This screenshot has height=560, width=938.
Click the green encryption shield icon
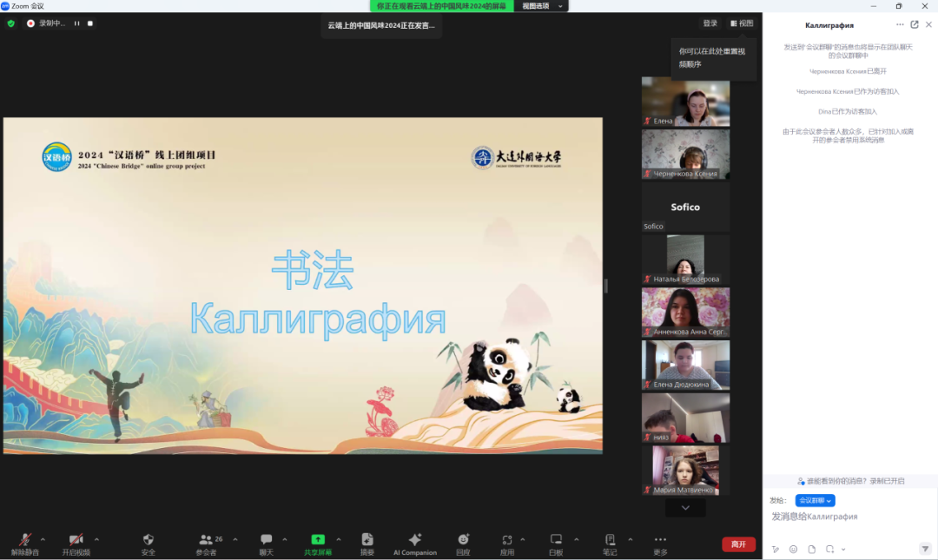11,23
